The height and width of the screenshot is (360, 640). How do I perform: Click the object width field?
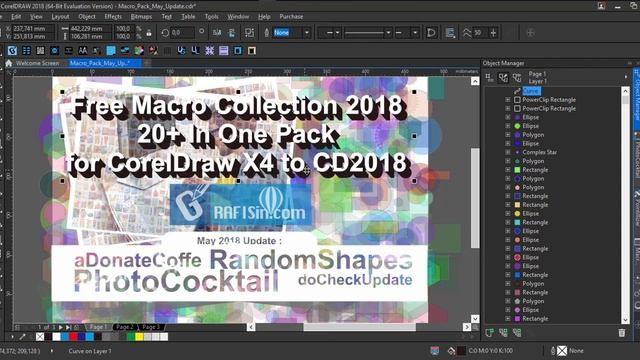click(x=91, y=29)
